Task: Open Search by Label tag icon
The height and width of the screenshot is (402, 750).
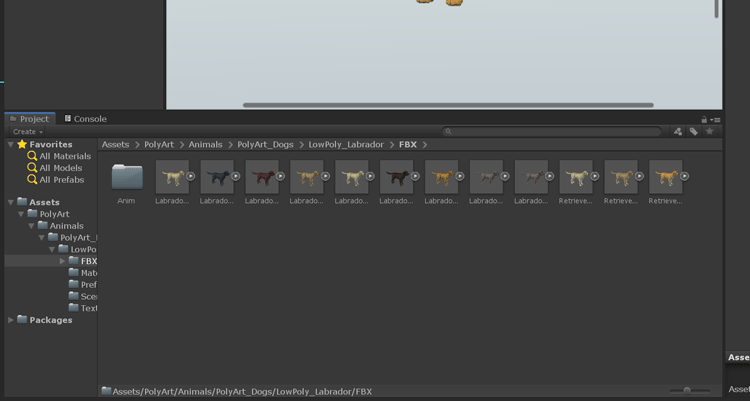Action: [694, 131]
